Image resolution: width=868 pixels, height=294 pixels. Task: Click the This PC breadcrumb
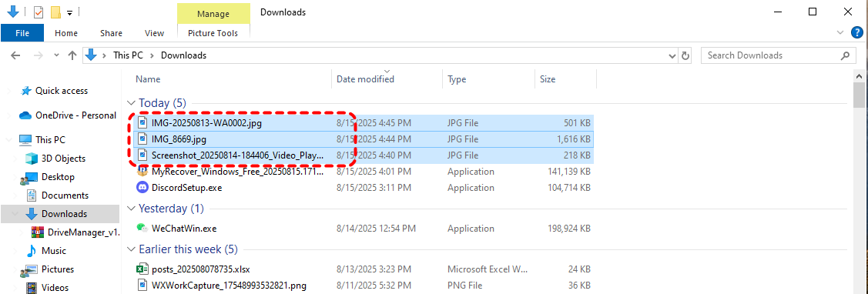[128, 55]
